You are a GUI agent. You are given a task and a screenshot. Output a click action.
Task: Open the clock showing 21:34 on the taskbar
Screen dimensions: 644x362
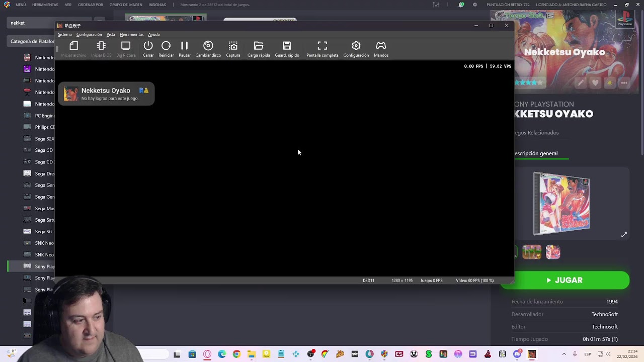(x=627, y=354)
